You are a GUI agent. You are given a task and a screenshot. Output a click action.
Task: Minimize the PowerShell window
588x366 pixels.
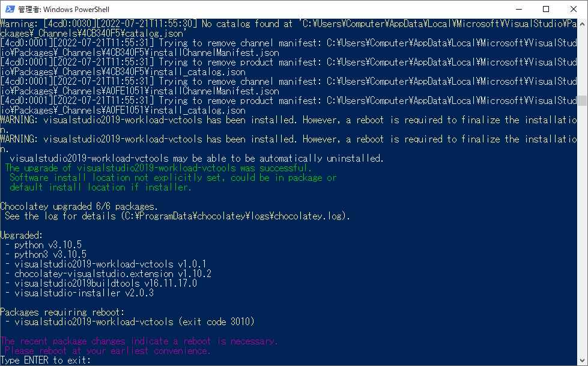click(519, 9)
